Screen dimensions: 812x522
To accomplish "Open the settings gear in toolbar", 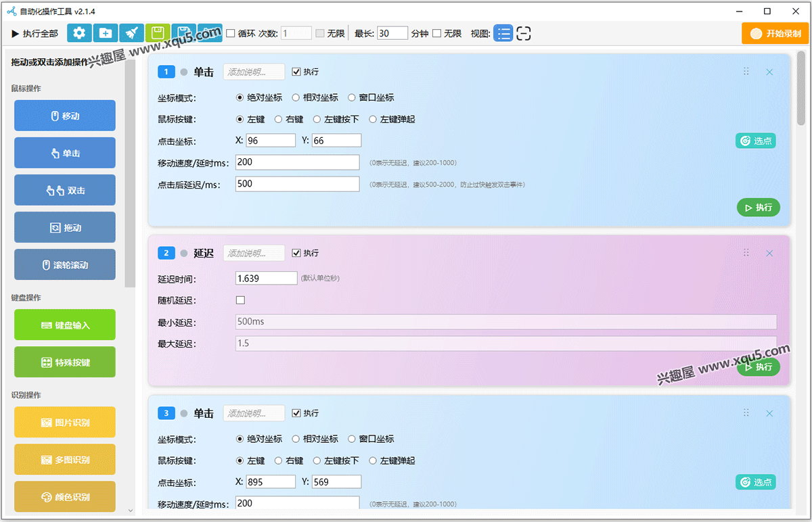I will pos(80,33).
